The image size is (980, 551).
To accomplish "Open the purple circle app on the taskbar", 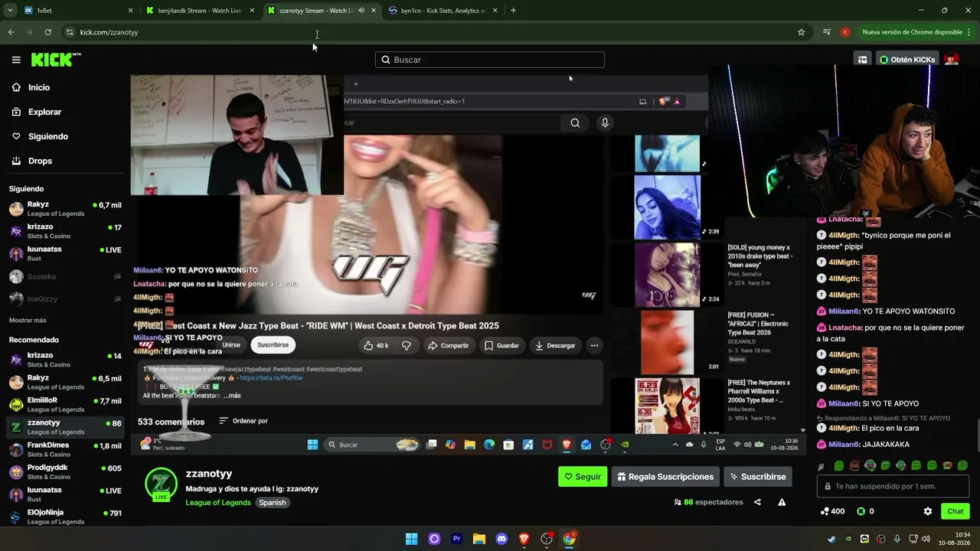I will pos(434,539).
